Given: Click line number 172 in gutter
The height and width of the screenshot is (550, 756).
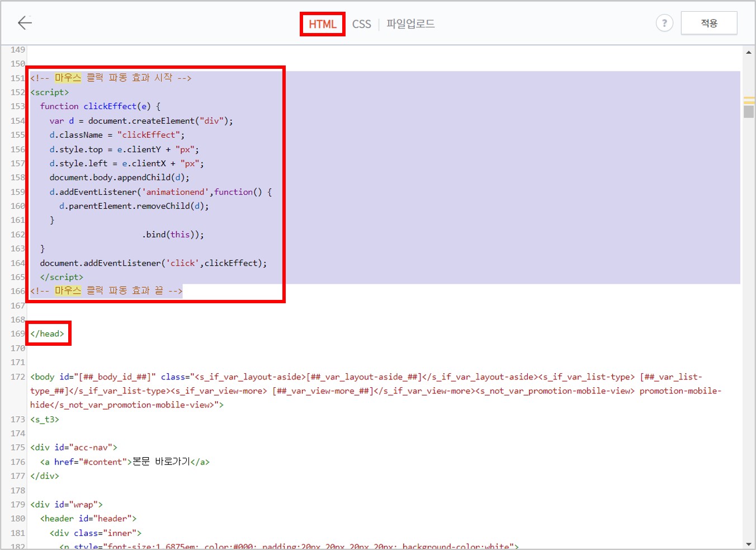Looking at the screenshot, I should pos(17,377).
